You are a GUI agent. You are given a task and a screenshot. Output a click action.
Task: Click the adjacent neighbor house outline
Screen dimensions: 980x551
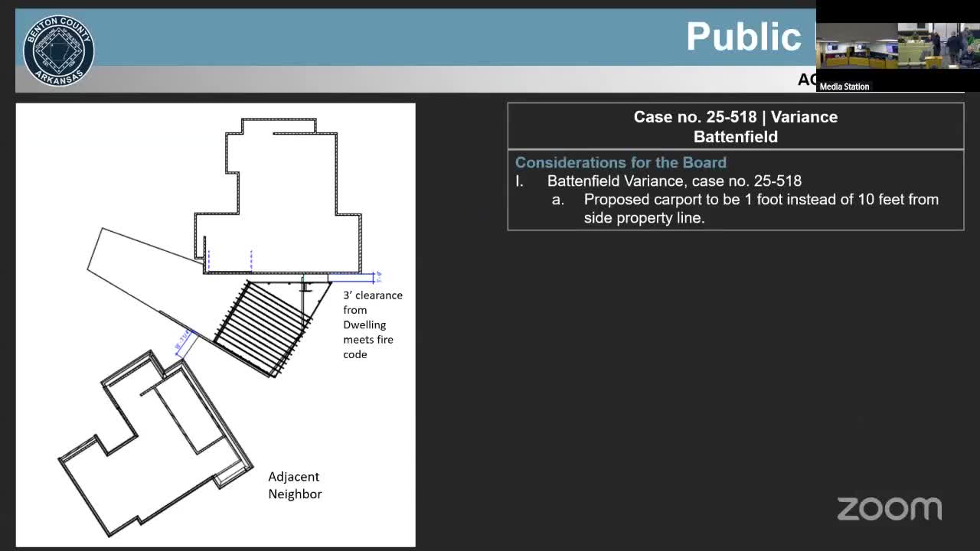[155, 442]
